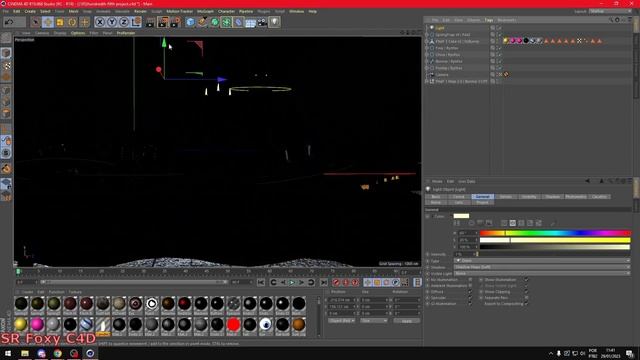This screenshot has height=360, width=640.
Task: Open the Shadow type dropdown
Action: (542, 267)
